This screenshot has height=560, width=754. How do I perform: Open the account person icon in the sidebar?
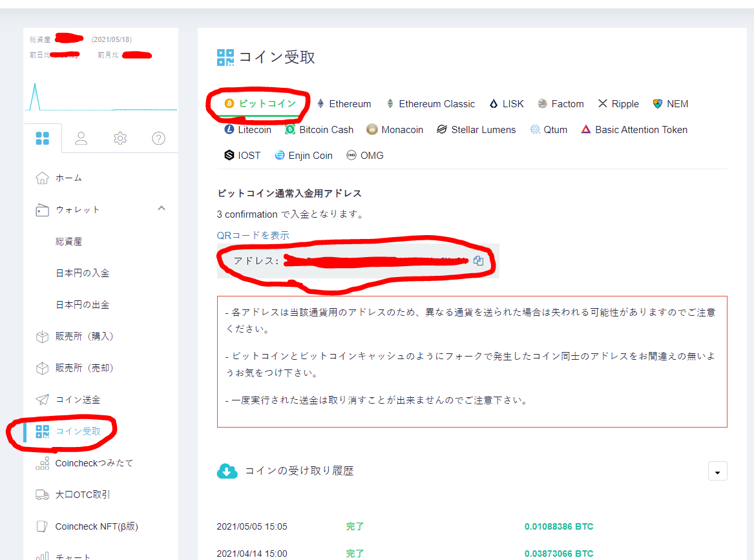pos(81,138)
